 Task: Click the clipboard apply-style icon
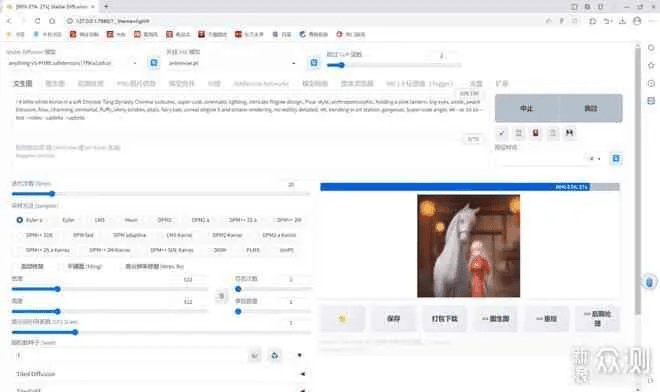point(553,133)
